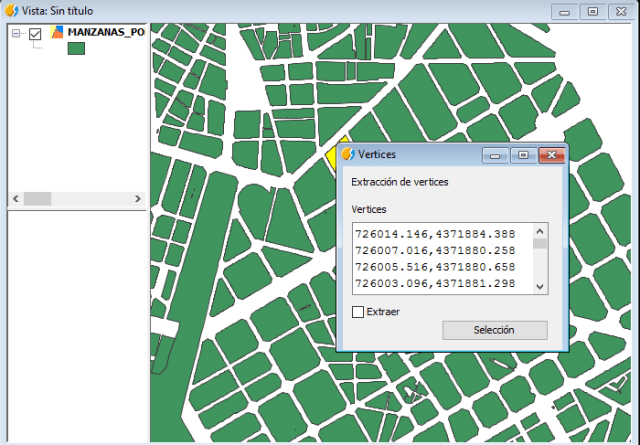This screenshot has height=445, width=640.
Task: Toggle MANZANAS_PO layer visibility checkbox
Action: point(36,33)
